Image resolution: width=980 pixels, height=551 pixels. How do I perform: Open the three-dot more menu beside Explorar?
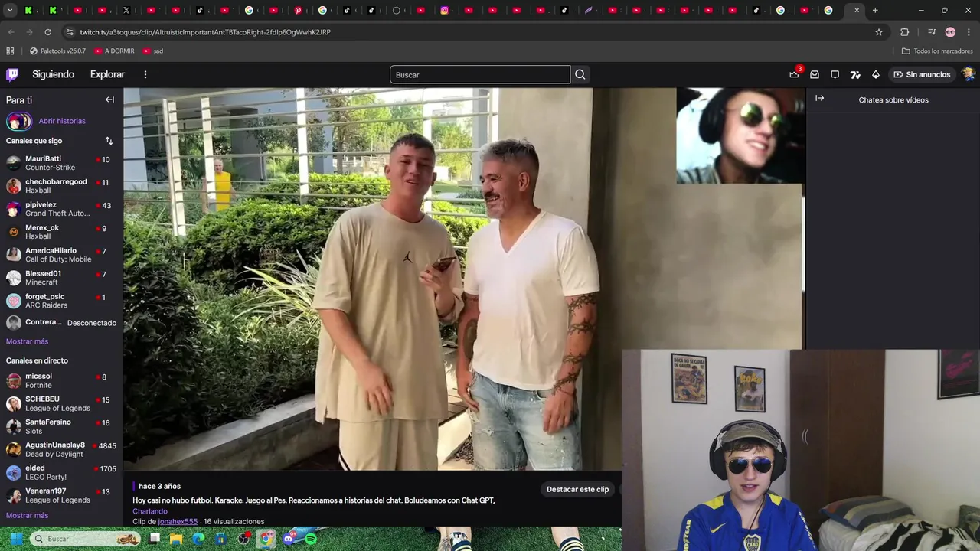click(145, 74)
